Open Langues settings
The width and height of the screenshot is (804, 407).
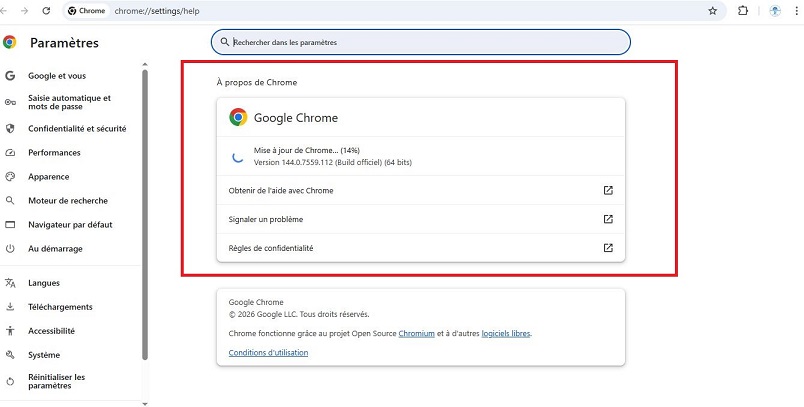(x=44, y=283)
